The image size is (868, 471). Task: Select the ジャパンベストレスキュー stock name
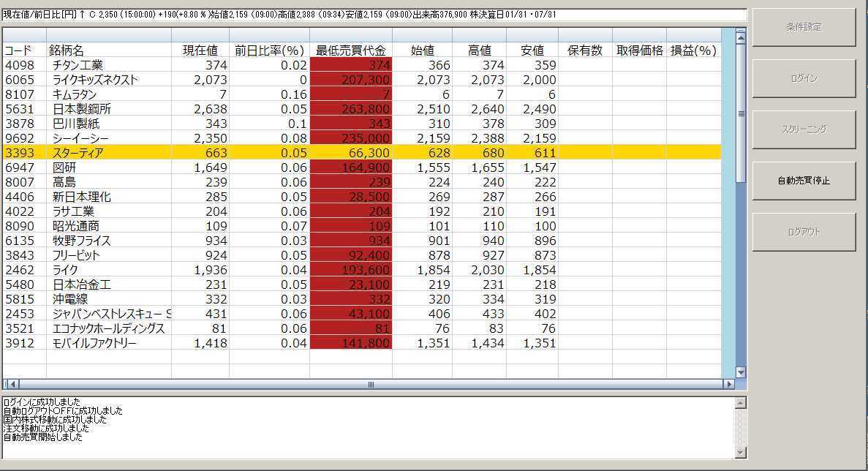click(111, 314)
